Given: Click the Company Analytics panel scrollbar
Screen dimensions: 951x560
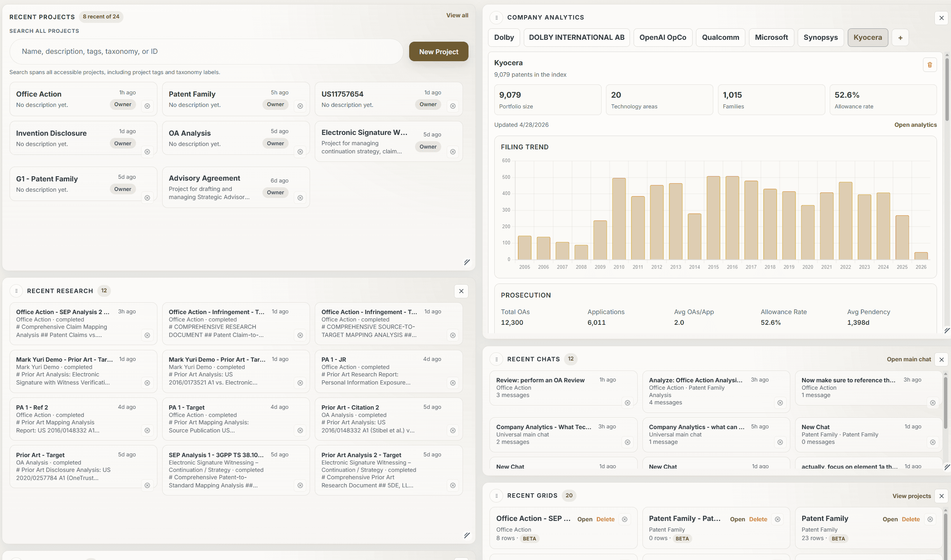Looking at the screenshot, I should coord(947,91).
